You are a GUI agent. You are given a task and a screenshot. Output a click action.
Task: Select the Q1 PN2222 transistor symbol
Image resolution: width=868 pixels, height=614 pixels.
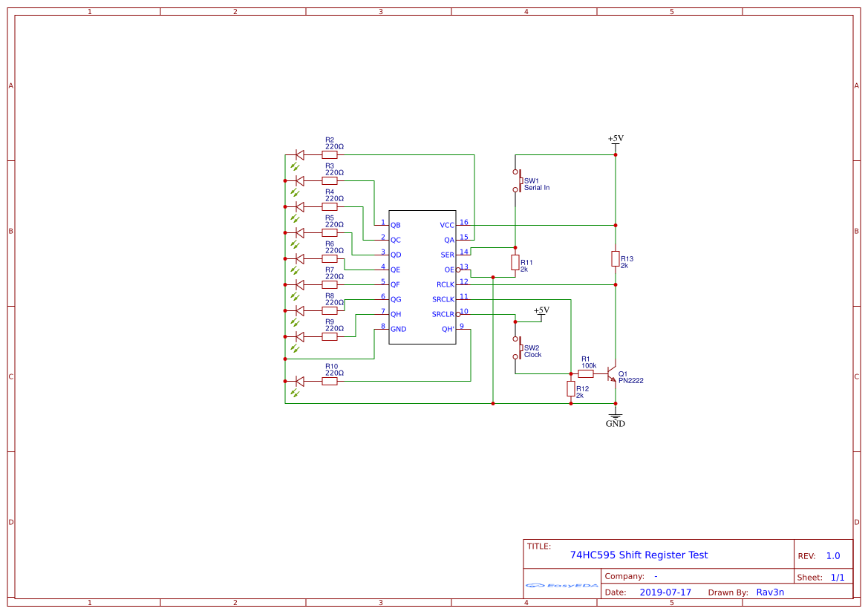pyautogui.click(x=611, y=373)
